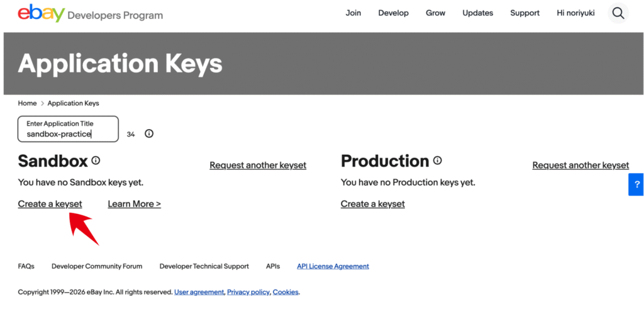Image resolution: width=644 pixels, height=314 pixels.
Task: Open the Support menu
Action: coord(525,13)
